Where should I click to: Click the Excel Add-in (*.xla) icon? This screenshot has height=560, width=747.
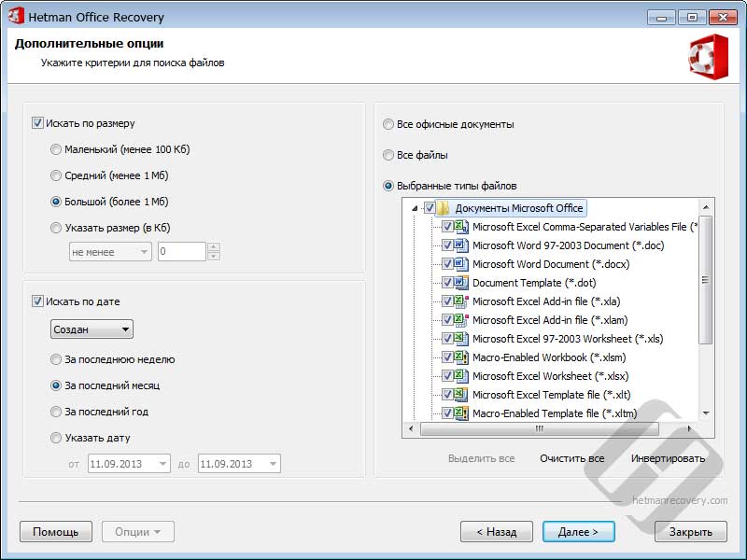tap(461, 301)
